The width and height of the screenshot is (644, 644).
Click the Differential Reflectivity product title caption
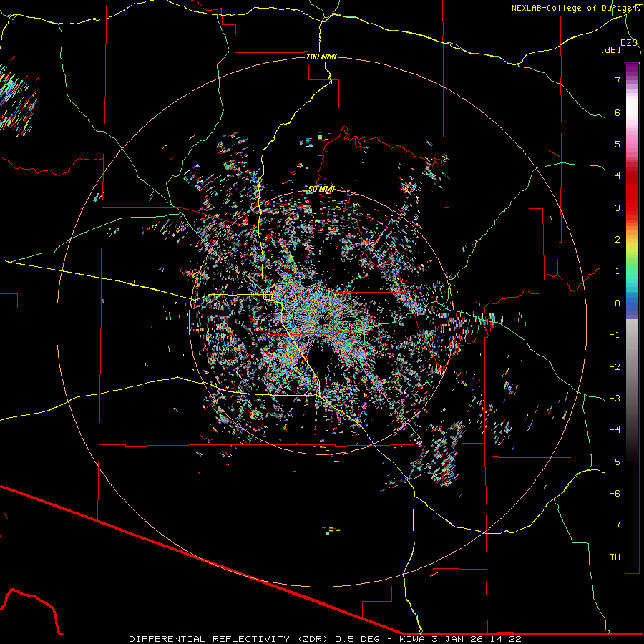coord(325,639)
